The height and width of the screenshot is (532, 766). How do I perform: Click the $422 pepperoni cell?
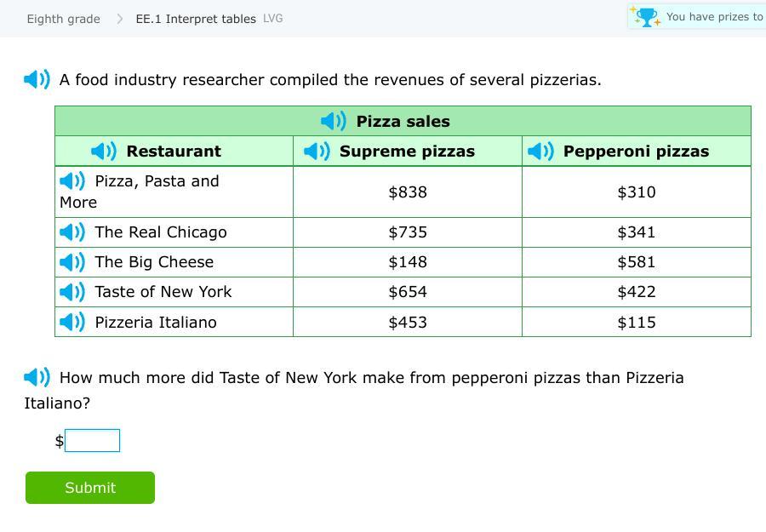(636, 292)
